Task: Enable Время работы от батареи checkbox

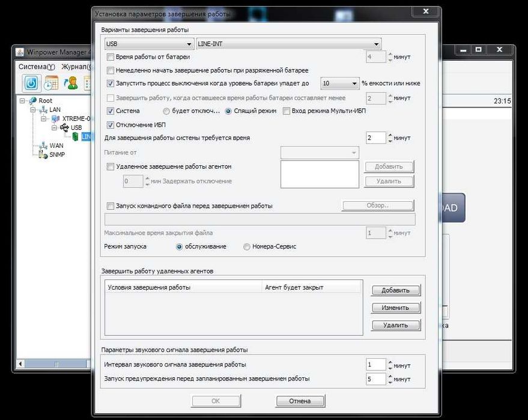Action: pyautogui.click(x=111, y=57)
